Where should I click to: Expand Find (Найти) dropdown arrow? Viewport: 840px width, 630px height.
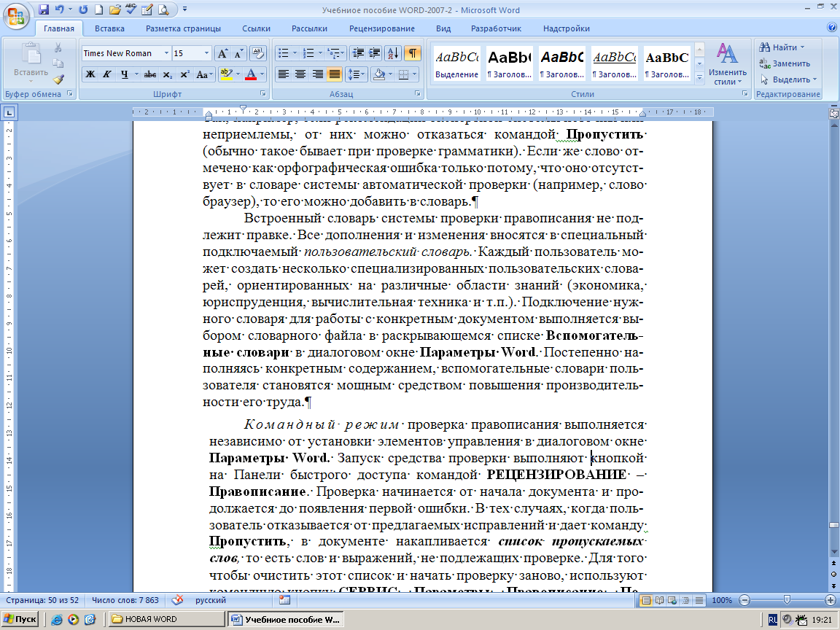[803, 47]
